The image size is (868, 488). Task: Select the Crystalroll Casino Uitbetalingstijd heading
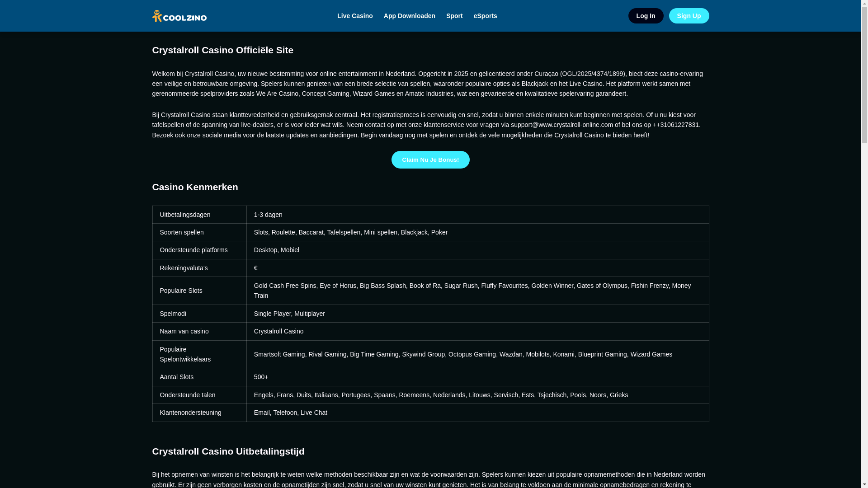(228, 451)
